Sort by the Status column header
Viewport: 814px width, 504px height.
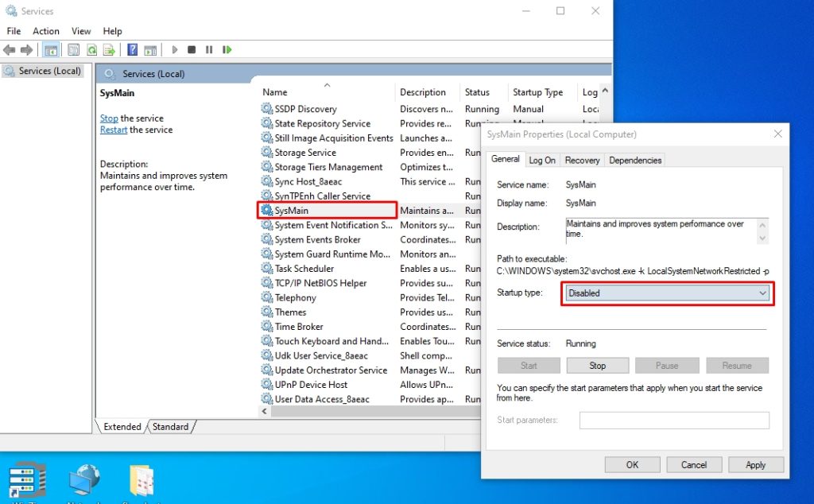click(x=484, y=92)
